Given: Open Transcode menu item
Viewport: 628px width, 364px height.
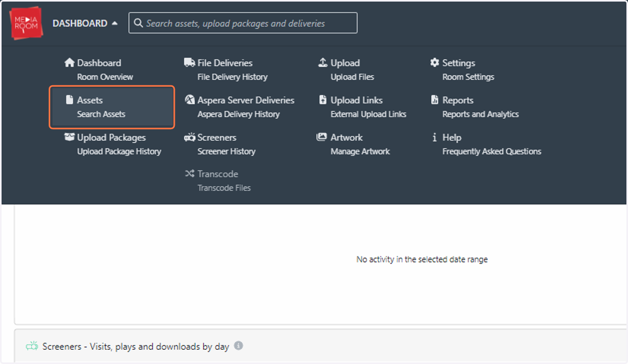Looking at the screenshot, I should (x=218, y=174).
